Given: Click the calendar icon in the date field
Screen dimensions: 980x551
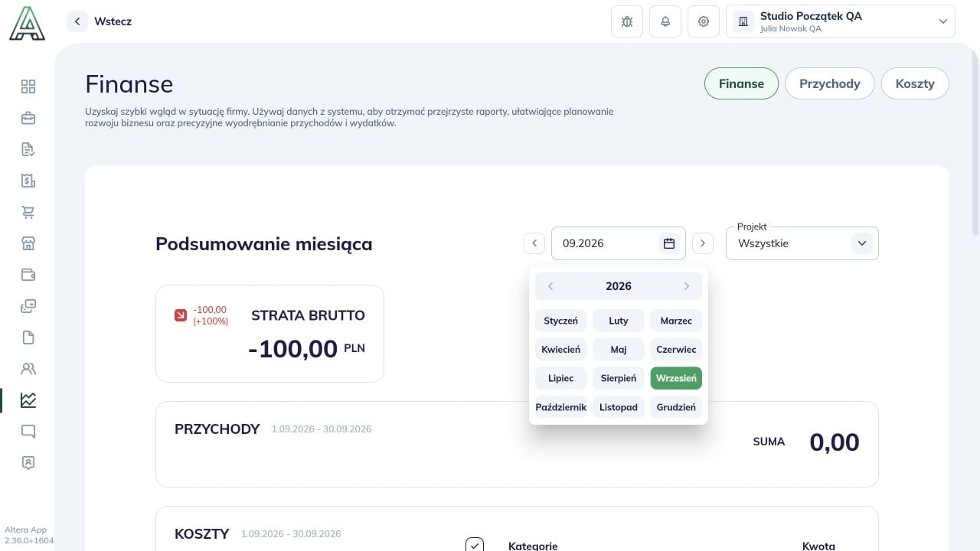Looking at the screenshot, I should [x=669, y=243].
